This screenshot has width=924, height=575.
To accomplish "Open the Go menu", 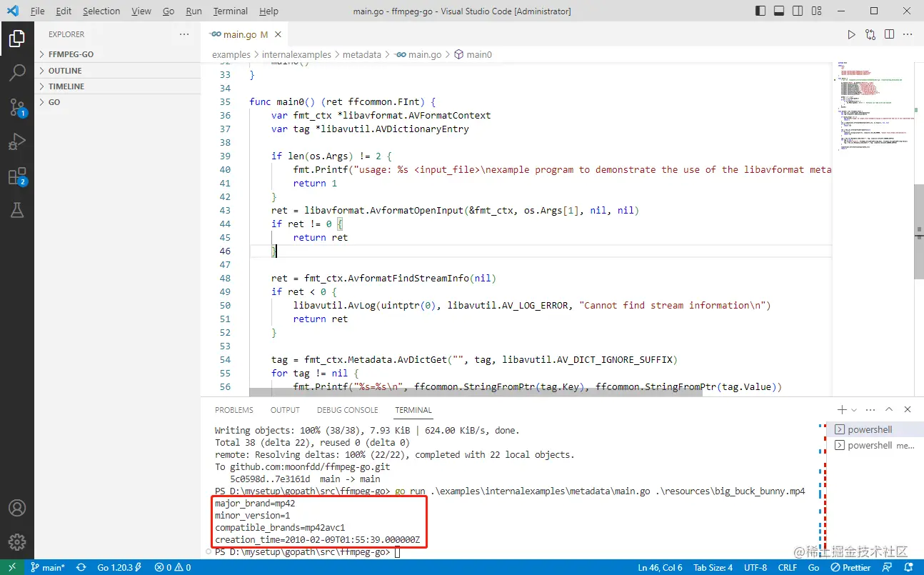I will coord(169,11).
